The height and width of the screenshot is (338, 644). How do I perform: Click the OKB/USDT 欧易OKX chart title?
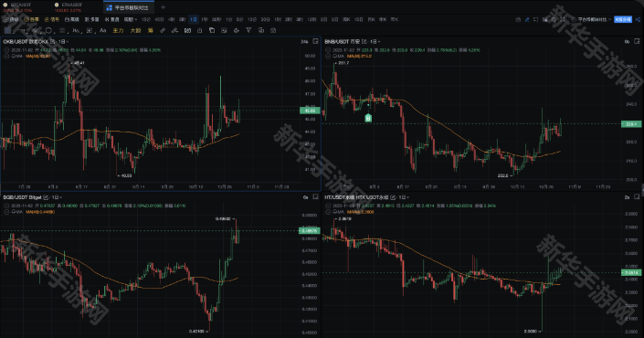pos(26,41)
